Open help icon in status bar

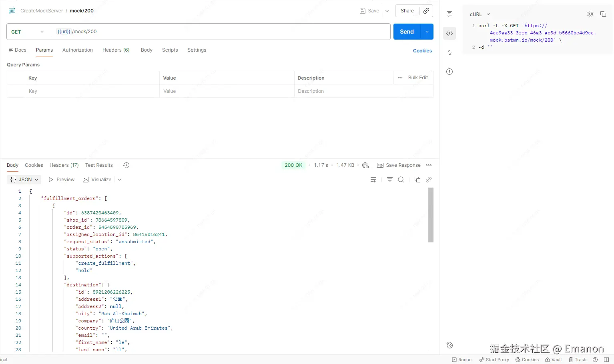click(x=595, y=360)
